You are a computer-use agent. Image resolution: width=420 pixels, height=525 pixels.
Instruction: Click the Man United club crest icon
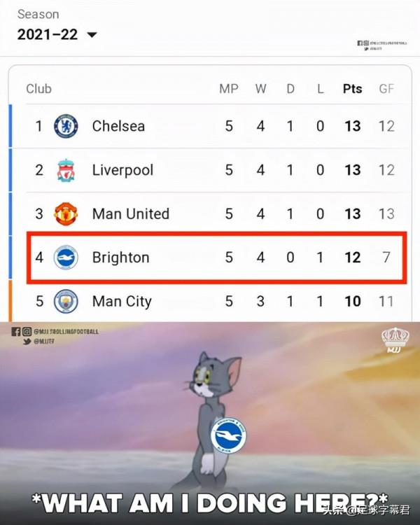(66, 213)
